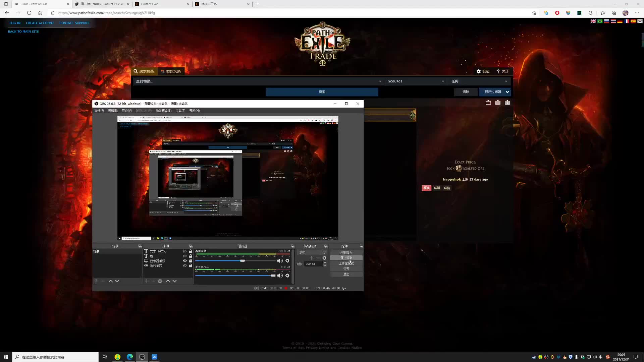The width and height of the screenshot is (644, 362).
Task: Move source down in sources panel
Action: pyautogui.click(x=174, y=281)
